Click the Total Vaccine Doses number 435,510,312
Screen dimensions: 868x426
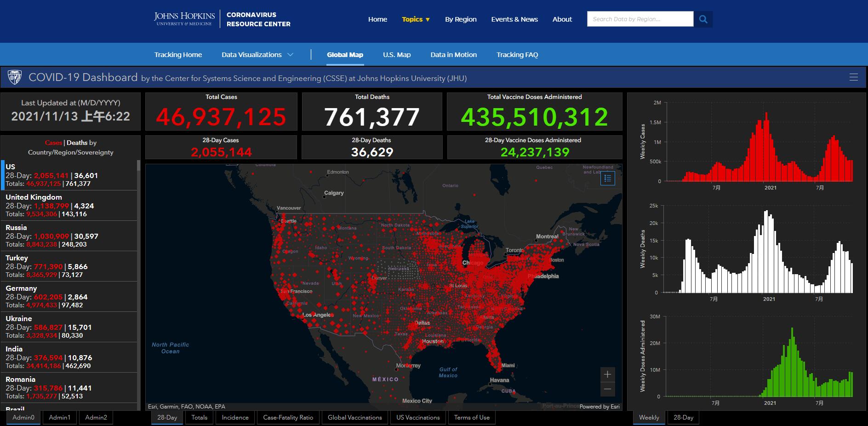(534, 117)
